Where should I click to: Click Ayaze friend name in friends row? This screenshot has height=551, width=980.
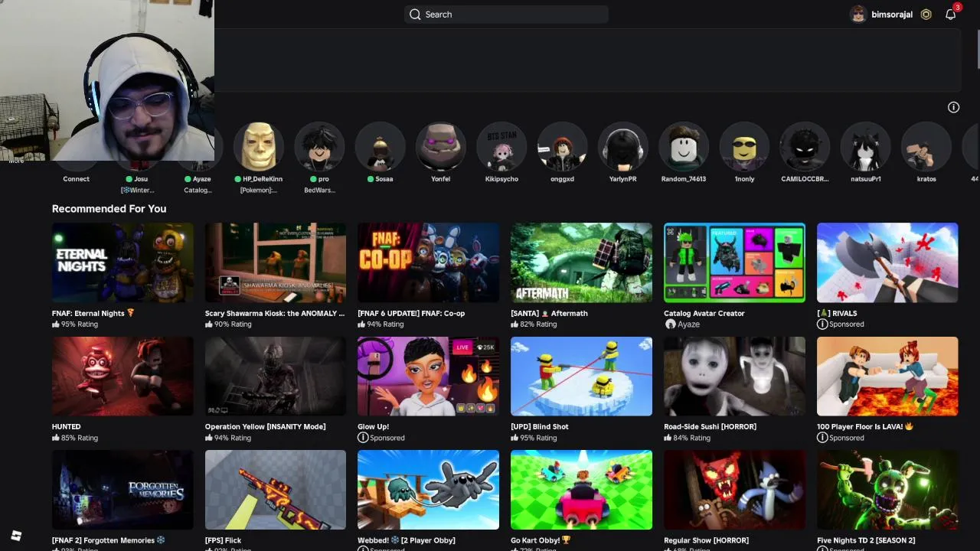[201, 179]
